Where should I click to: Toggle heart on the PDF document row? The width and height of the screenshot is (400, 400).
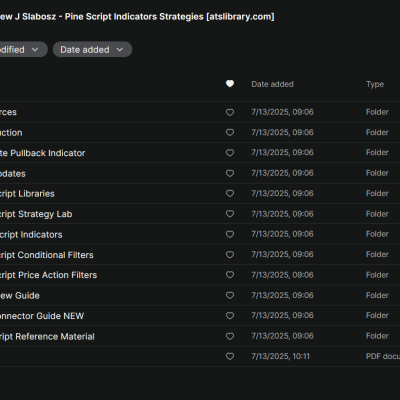click(230, 357)
